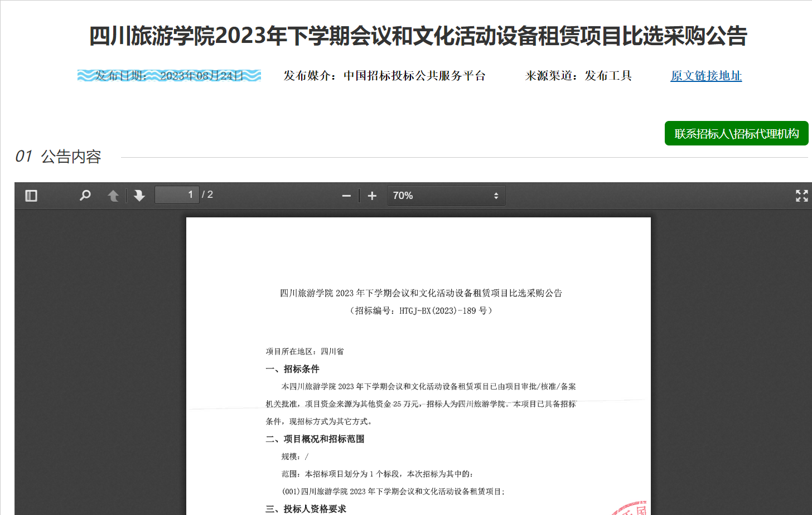812x515 pixels.
Task: Click the main announcement title heading
Action: (418, 36)
